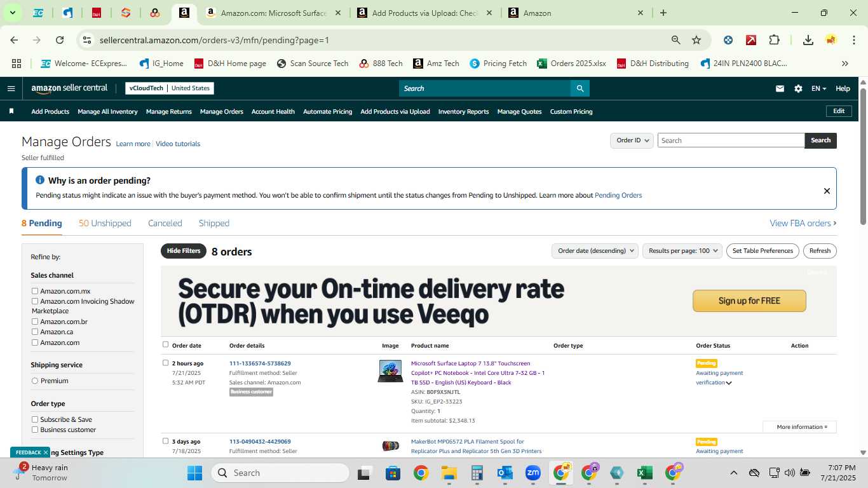Open the Chrome extensions puzzle icon
The image size is (868, 488).
point(774,40)
